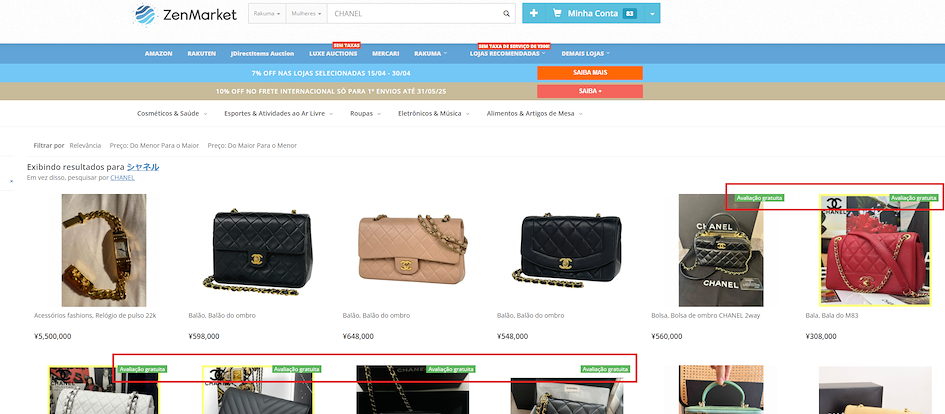
Task: Open the black quilted bag priced ¥598,000
Action: [258, 250]
